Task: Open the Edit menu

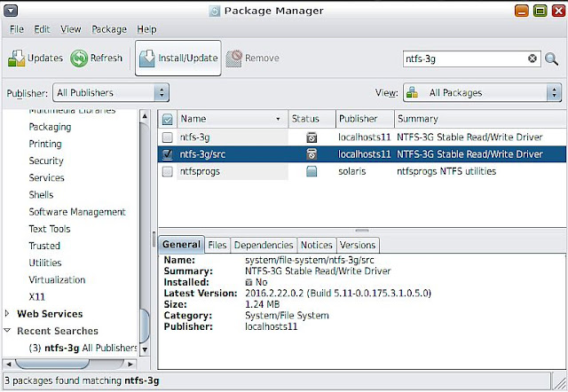Action: [x=42, y=29]
